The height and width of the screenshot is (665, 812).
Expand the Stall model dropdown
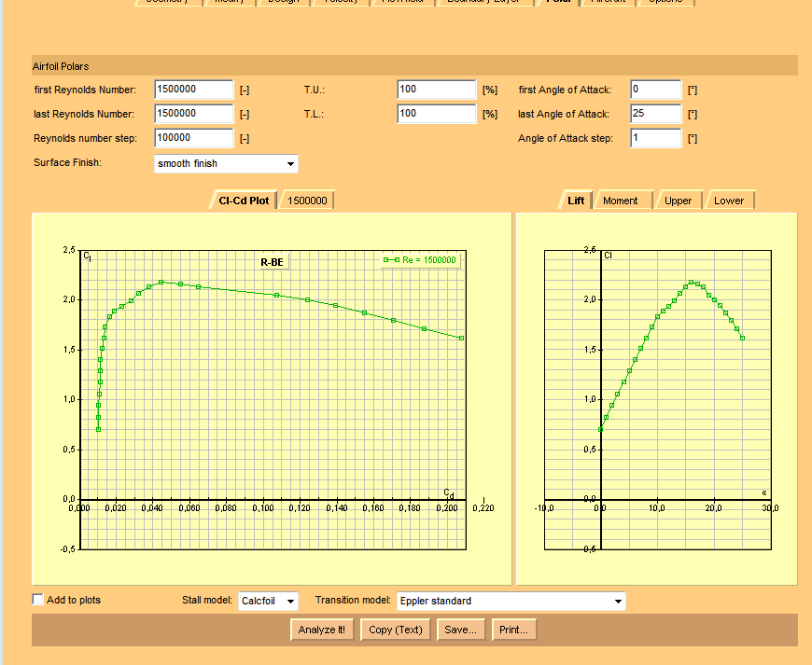point(268,602)
